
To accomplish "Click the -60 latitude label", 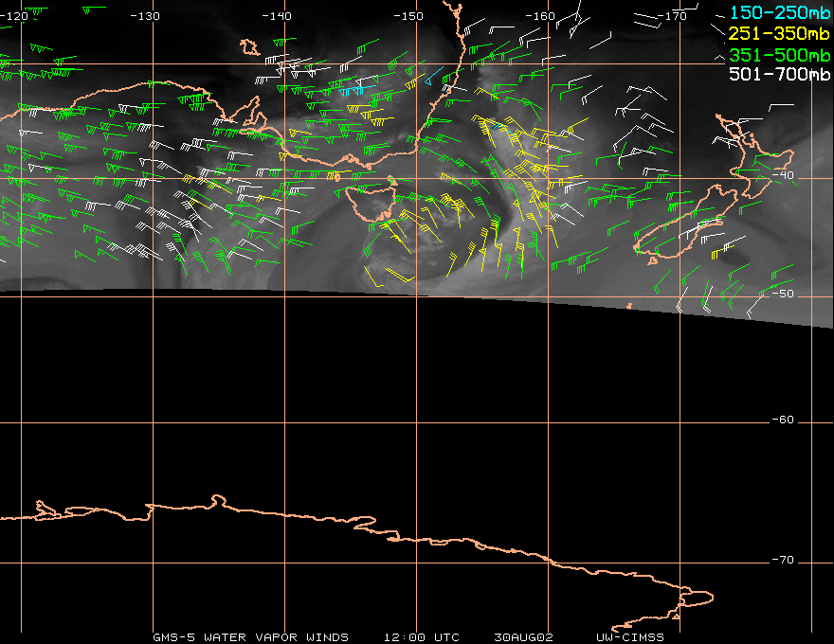I will click(783, 420).
